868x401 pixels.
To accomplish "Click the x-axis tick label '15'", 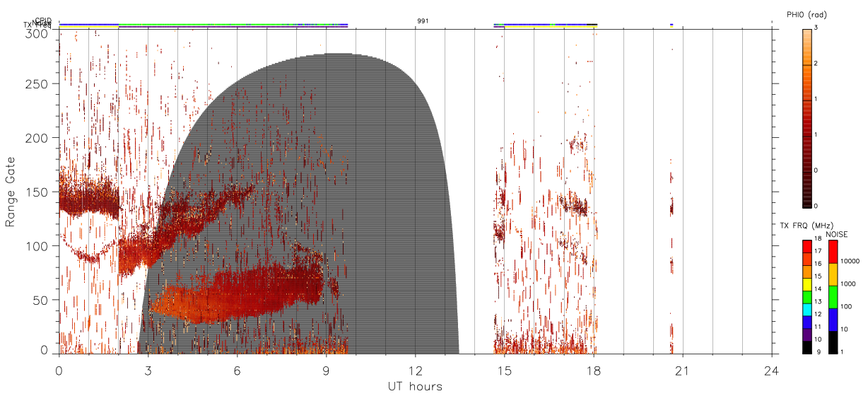I will (x=504, y=370).
